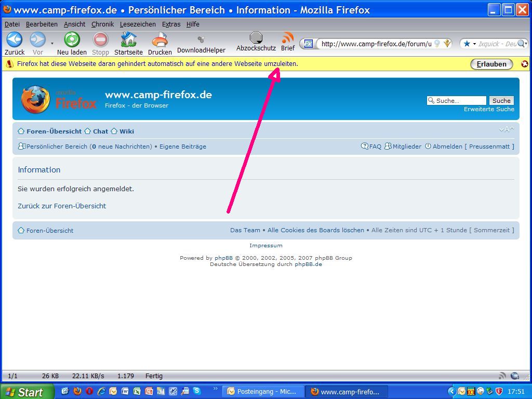
Task: Open the Hilfe menu
Action: [193, 24]
